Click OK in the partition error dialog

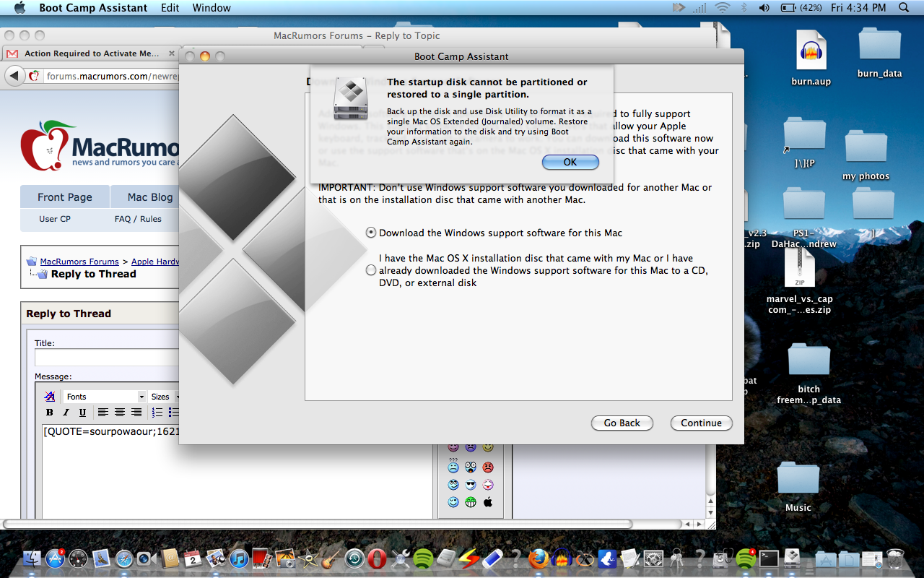570,162
